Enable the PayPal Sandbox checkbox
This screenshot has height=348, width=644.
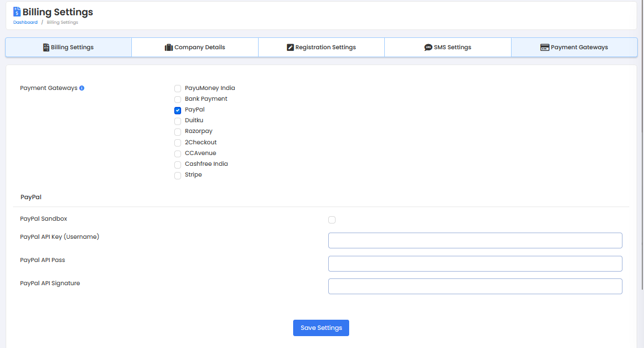pyautogui.click(x=332, y=220)
